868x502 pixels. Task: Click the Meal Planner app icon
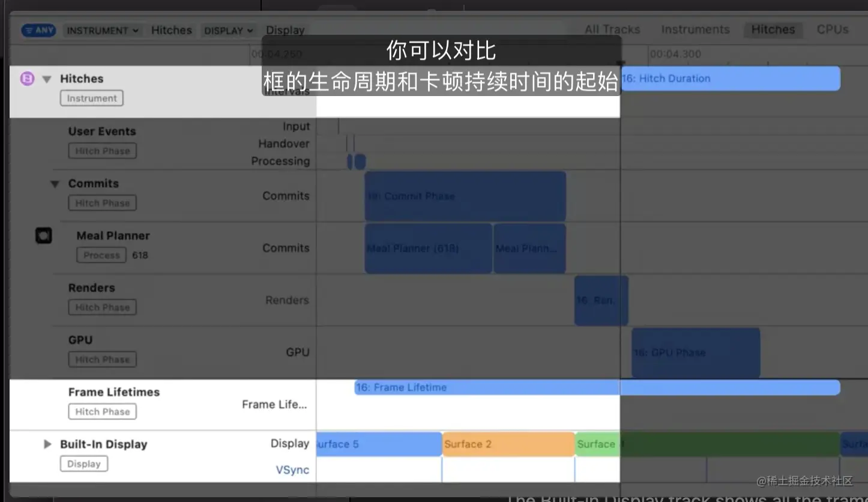pyautogui.click(x=43, y=236)
